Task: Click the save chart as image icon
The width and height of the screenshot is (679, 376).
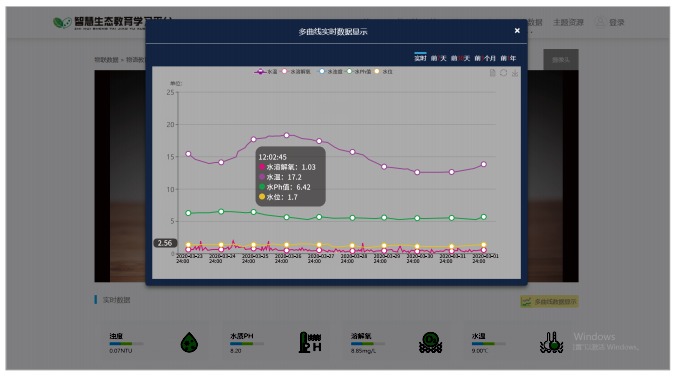Action: click(x=514, y=73)
